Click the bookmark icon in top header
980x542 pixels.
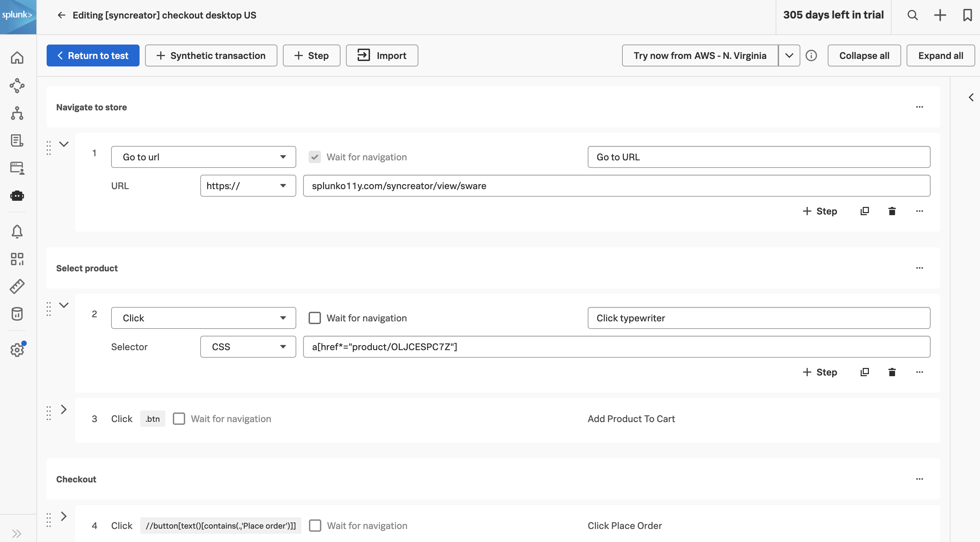[967, 15]
